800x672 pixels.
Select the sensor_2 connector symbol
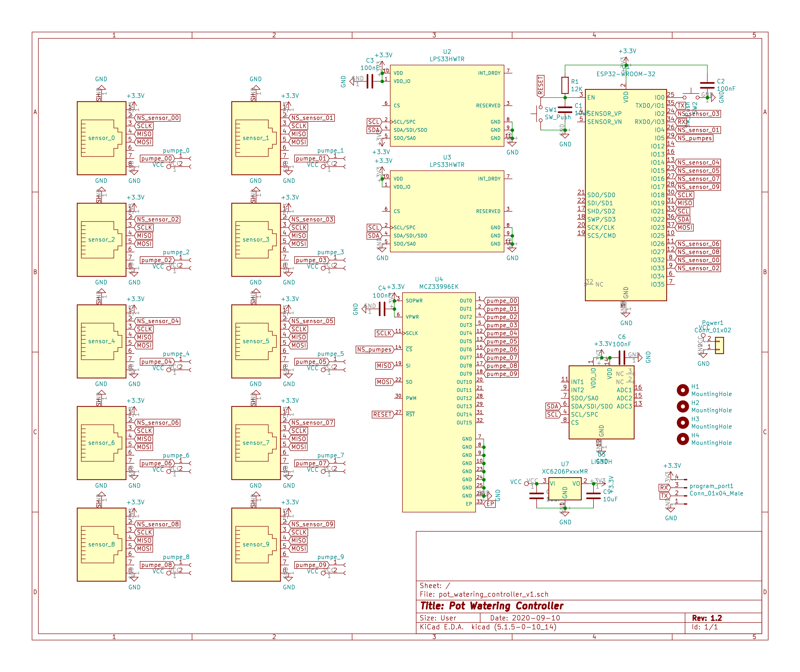(x=101, y=240)
